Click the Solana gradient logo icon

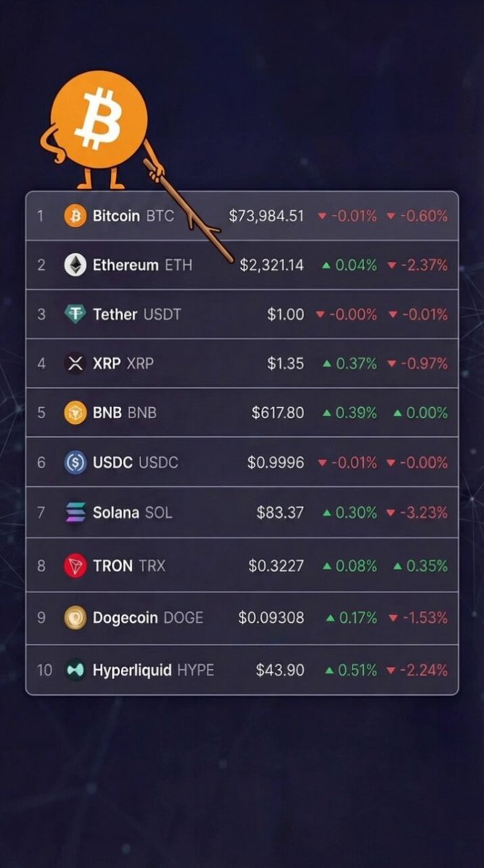pos(75,512)
